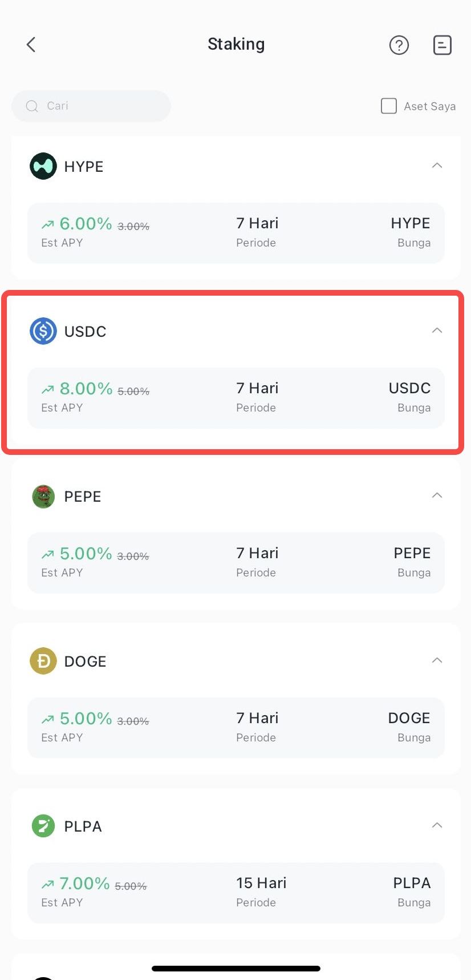Select the HYPE 7 Hari staking plan
The width and height of the screenshot is (471, 980).
point(235,233)
